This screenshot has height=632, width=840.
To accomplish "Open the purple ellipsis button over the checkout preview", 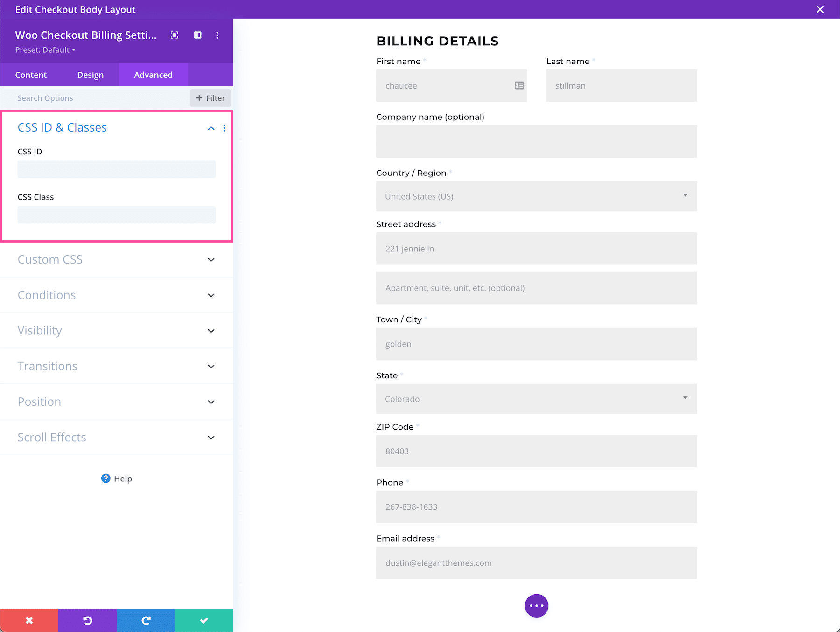I will pyautogui.click(x=536, y=605).
